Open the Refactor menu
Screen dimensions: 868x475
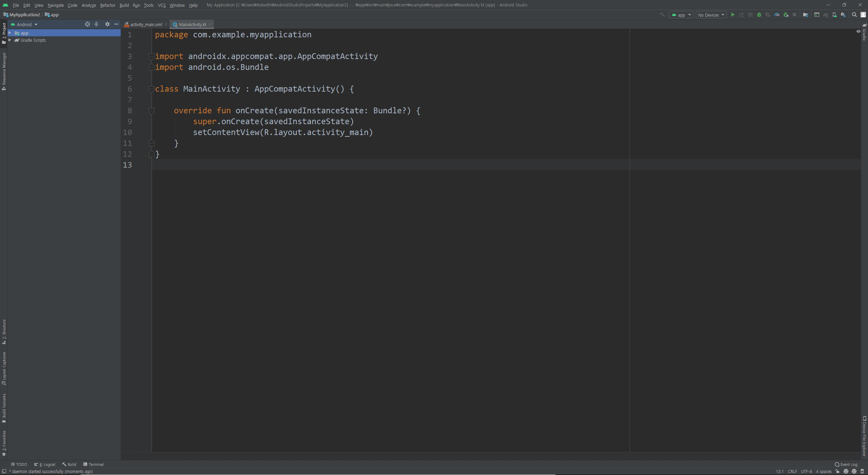[107, 5]
